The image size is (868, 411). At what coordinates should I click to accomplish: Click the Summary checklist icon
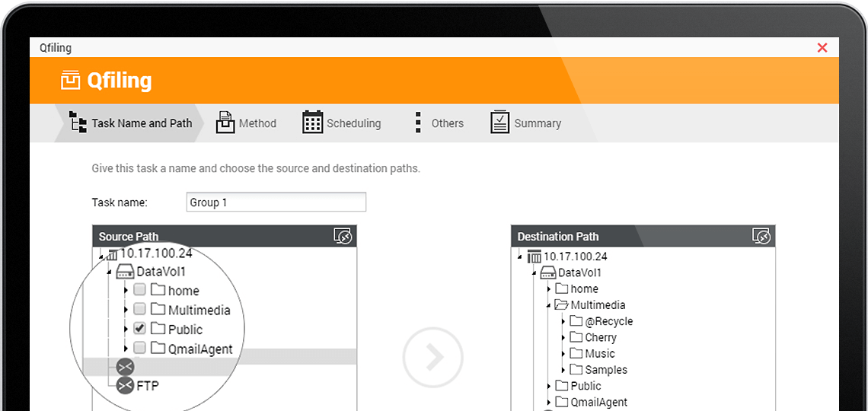(x=500, y=123)
